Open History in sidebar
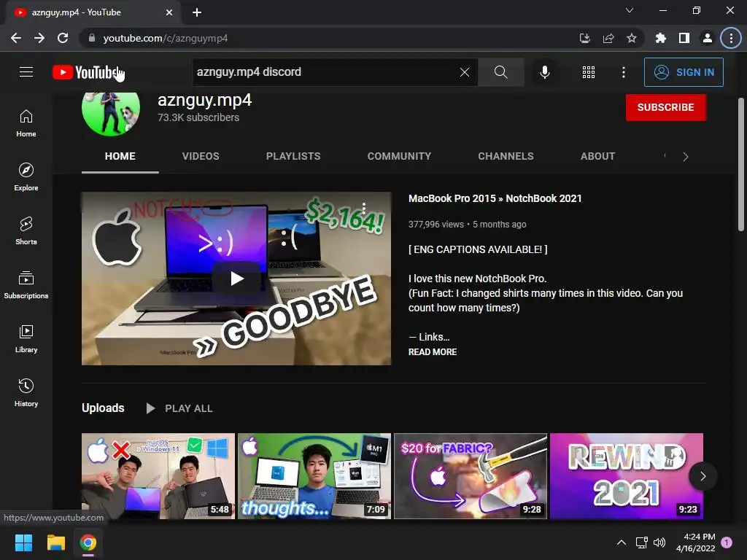The width and height of the screenshot is (747, 560). pyautogui.click(x=26, y=393)
